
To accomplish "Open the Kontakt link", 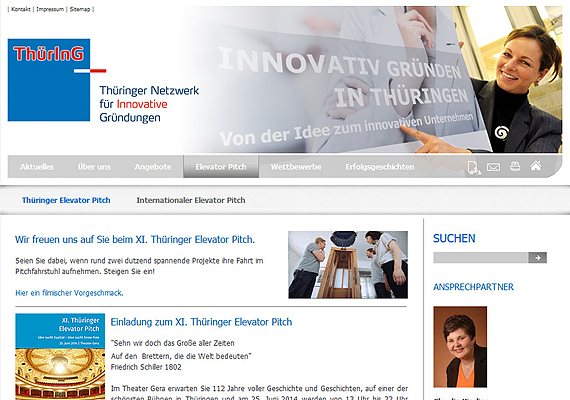I will tap(21, 9).
